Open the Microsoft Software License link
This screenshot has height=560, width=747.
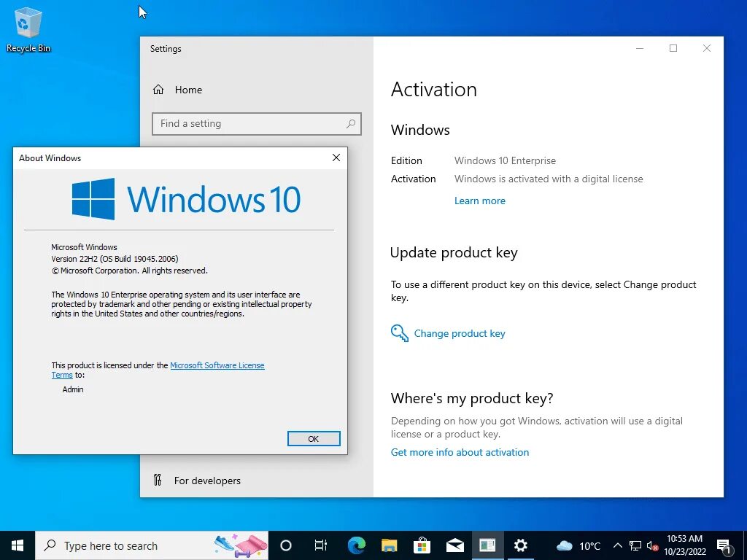(x=217, y=365)
